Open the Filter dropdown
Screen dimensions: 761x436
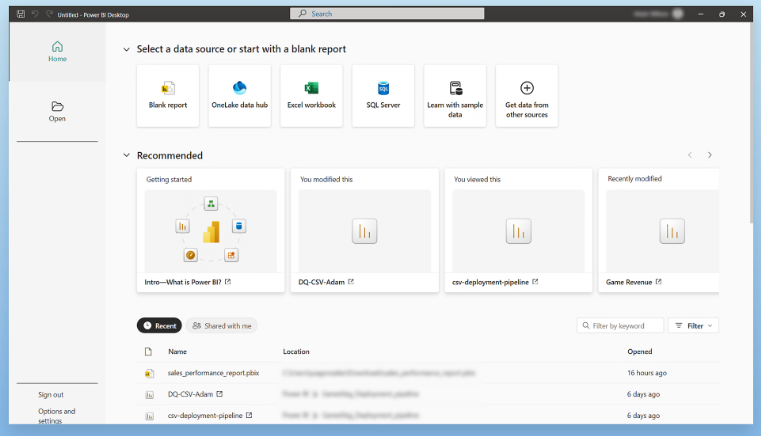(x=694, y=326)
